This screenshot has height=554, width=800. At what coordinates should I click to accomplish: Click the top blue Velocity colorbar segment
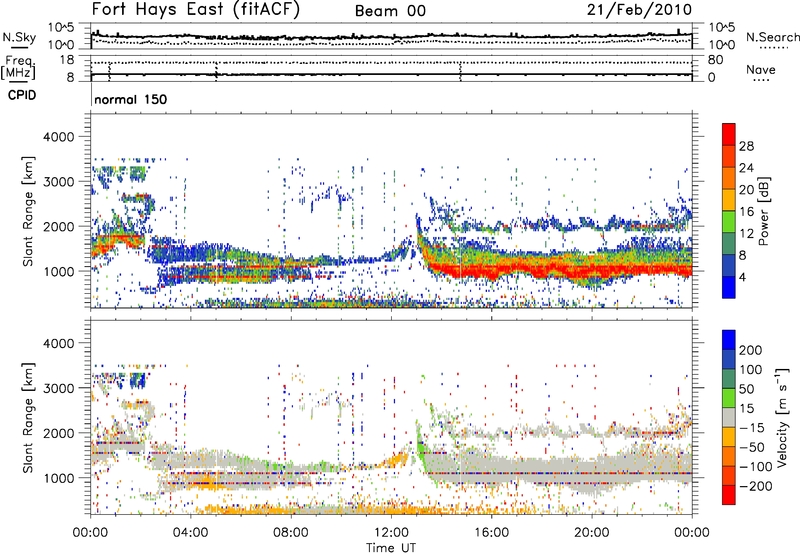729,340
